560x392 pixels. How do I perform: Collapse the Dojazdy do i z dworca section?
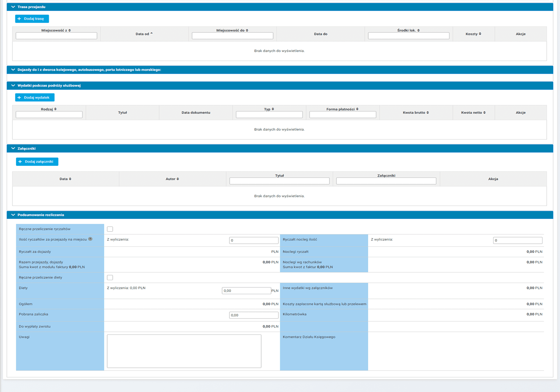13,70
